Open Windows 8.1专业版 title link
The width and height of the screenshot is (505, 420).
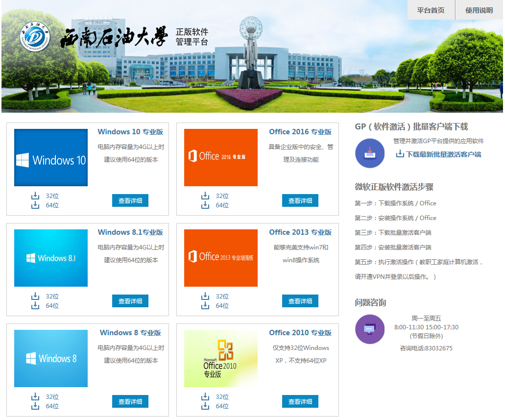130,232
